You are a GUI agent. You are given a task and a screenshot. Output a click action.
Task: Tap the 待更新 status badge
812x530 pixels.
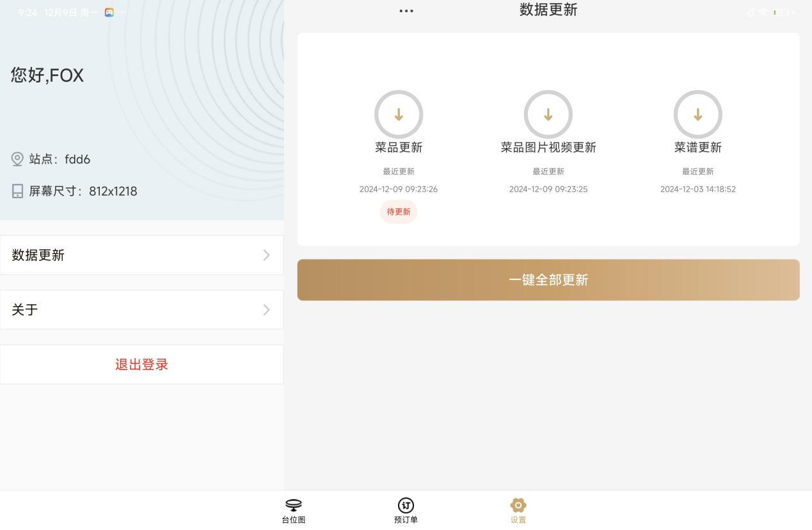tap(398, 212)
